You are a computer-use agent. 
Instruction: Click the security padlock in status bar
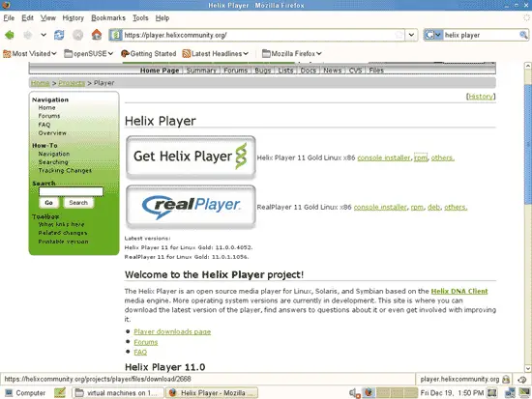tap(506, 379)
